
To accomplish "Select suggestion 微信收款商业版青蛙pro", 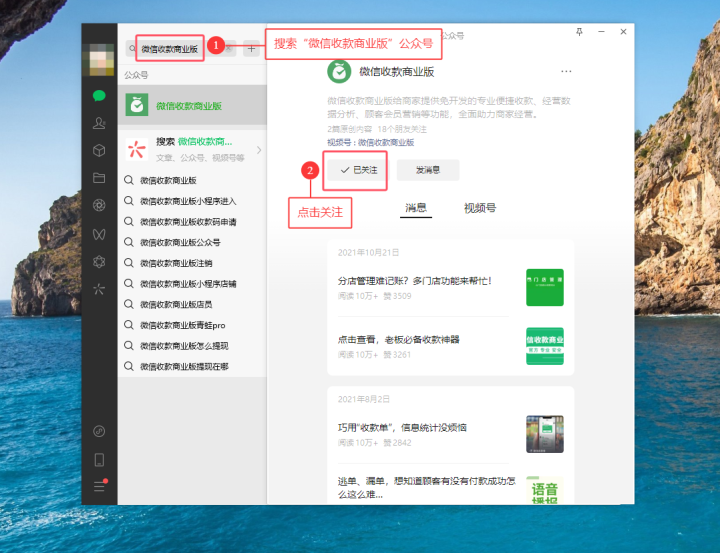I will click(x=192, y=325).
